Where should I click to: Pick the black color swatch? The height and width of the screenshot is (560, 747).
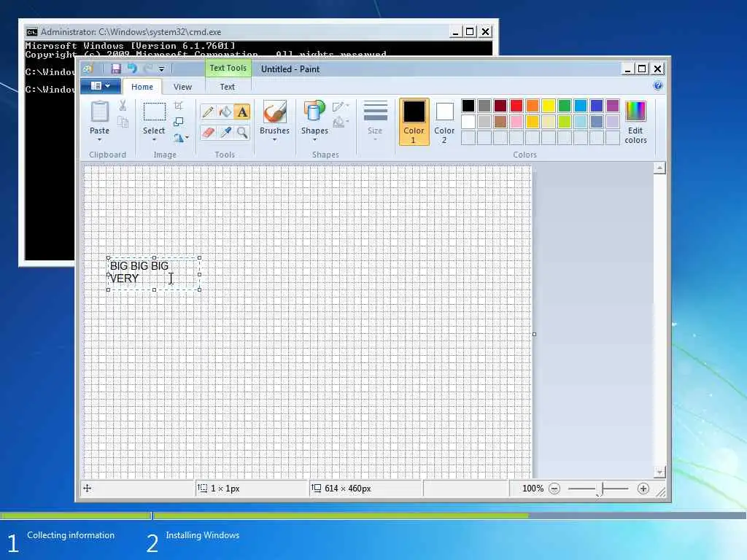[x=468, y=106]
